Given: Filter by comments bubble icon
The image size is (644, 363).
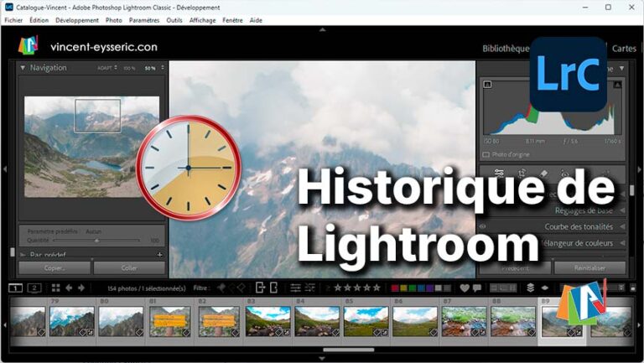Looking at the screenshot, I should (x=477, y=288).
